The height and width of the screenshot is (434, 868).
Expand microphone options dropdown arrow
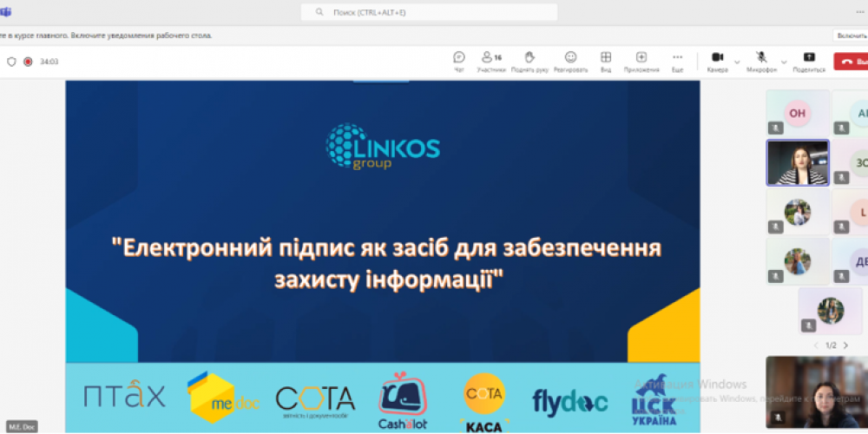(784, 62)
